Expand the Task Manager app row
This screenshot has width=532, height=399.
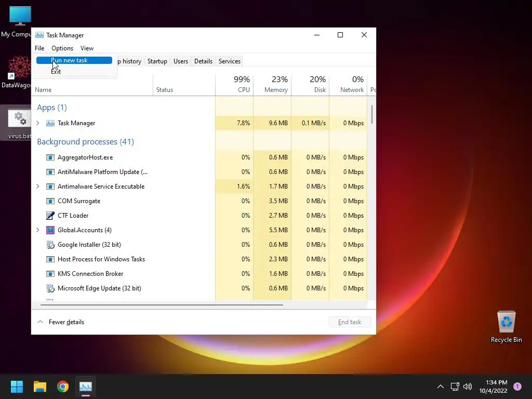click(x=38, y=123)
